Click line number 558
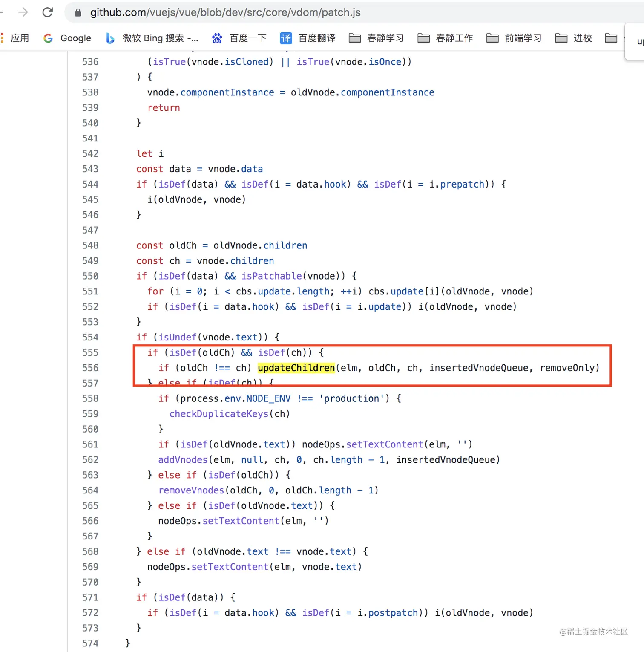 90,399
